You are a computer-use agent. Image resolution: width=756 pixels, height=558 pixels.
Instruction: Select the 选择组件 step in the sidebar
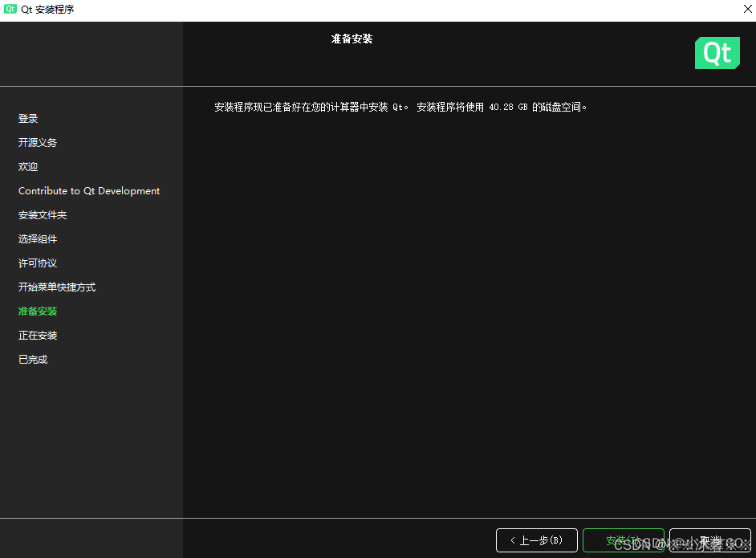coord(38,239)
